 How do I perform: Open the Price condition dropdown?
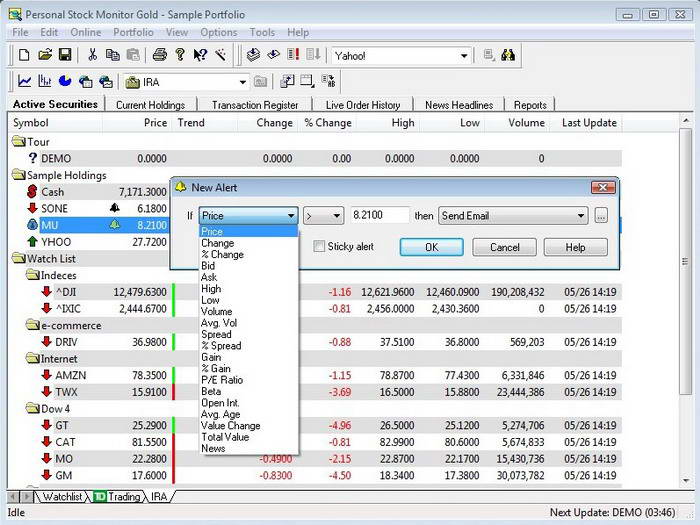248,216
